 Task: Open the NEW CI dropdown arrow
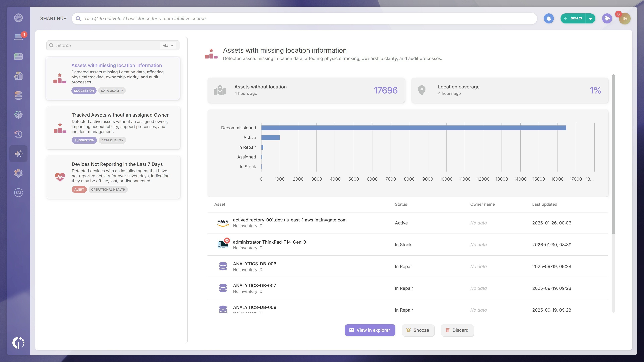[591, 18]
